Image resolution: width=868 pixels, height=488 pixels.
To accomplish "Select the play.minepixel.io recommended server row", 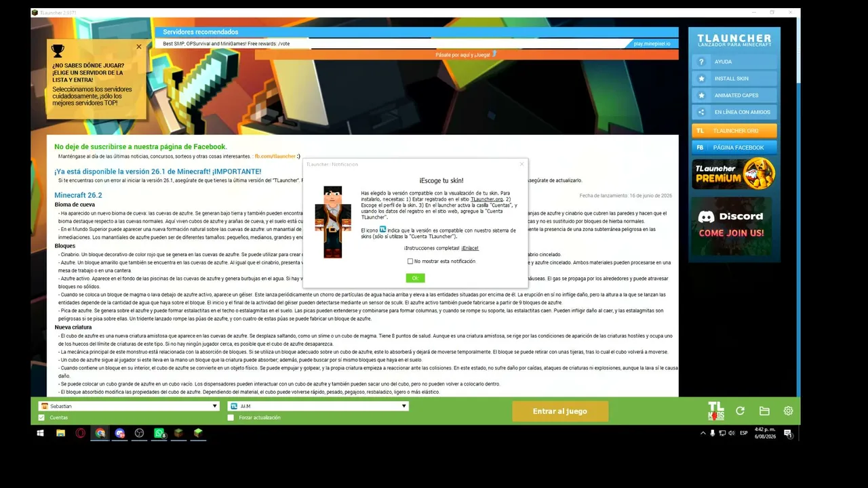I will tap(416, 43).
